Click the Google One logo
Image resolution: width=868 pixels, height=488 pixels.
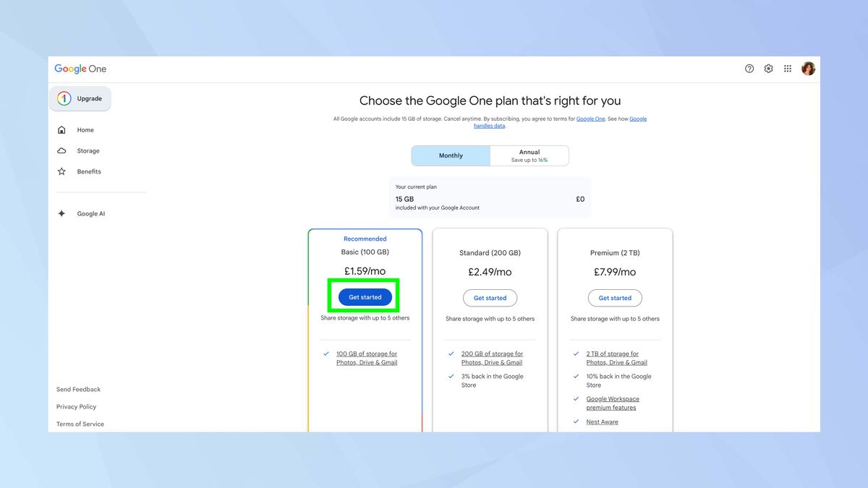tap(80, 68)
